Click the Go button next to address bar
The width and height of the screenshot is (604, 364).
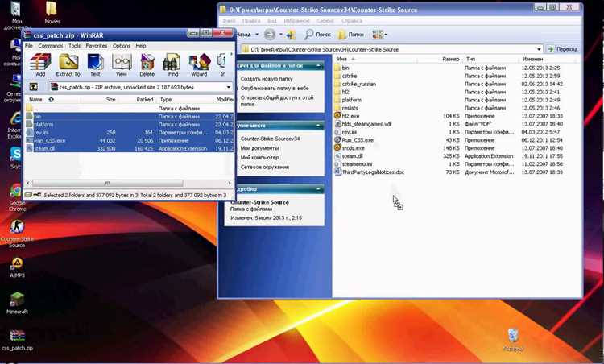(x=562, y=49)
